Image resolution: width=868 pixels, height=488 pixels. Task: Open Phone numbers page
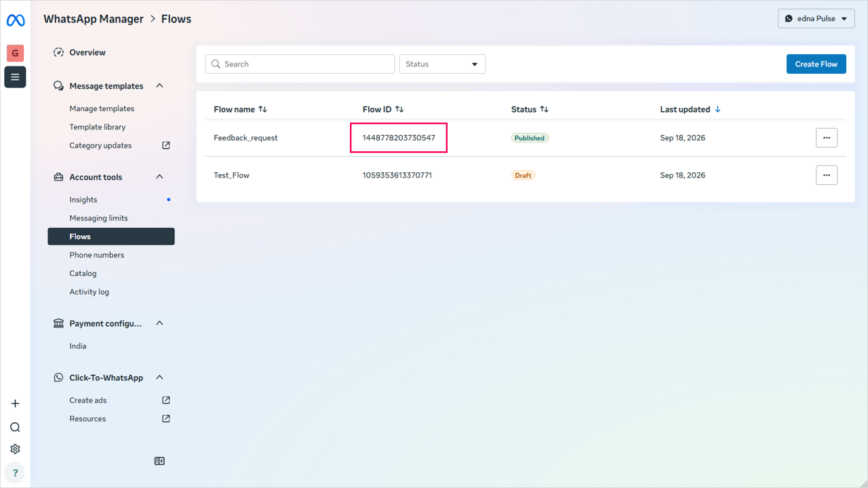(x=97, y=255)
